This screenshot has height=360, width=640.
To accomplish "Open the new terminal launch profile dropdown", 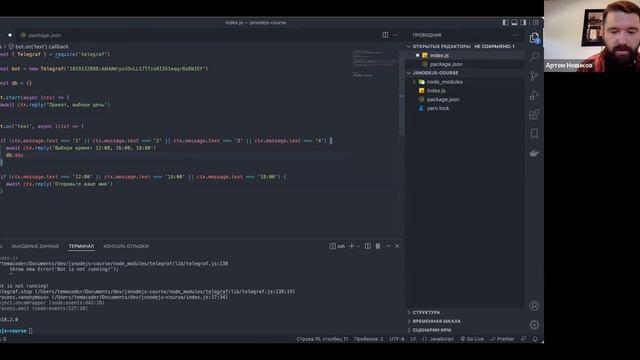I will click(358, 246).
